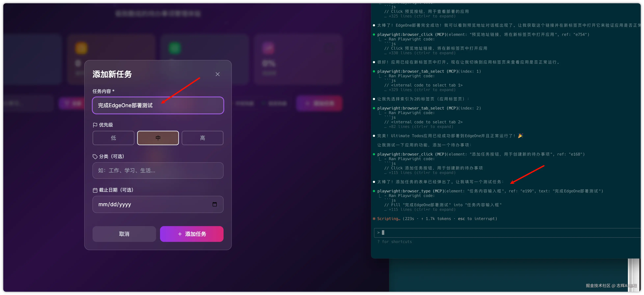Click the blurred purple stat card icon
The image size is (644, 295).
268,48
